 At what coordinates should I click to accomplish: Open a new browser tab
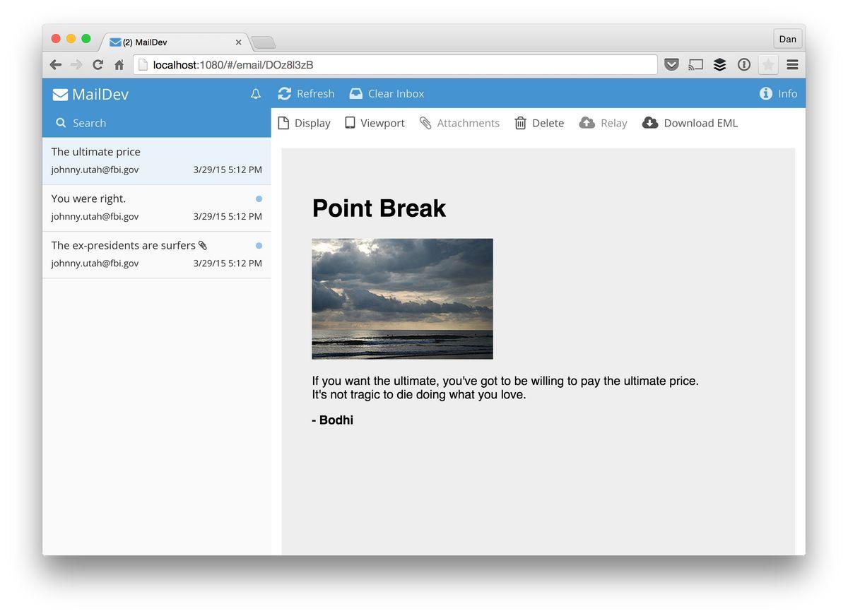(263, 42)
